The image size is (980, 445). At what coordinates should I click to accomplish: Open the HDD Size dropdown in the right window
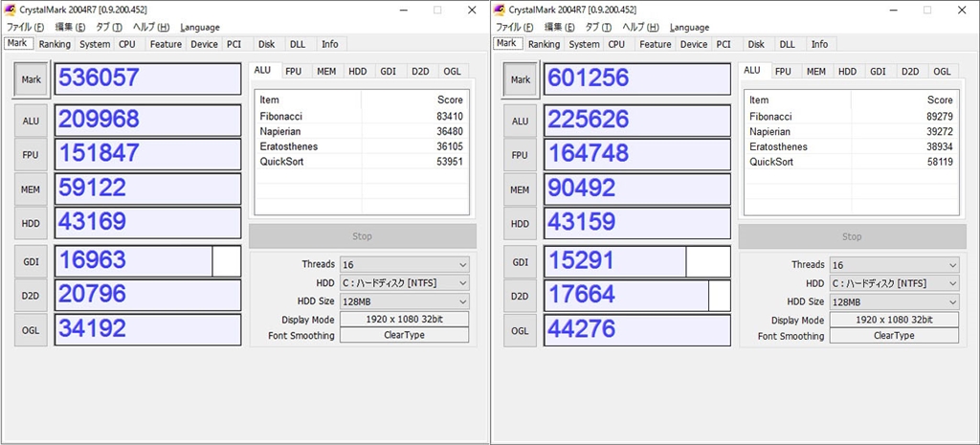894,301
